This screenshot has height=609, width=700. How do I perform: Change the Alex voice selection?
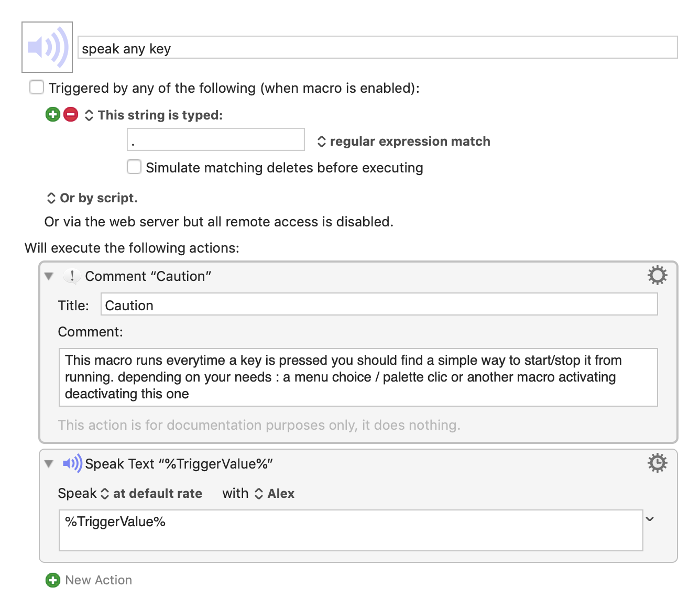(x=275, y=493)
